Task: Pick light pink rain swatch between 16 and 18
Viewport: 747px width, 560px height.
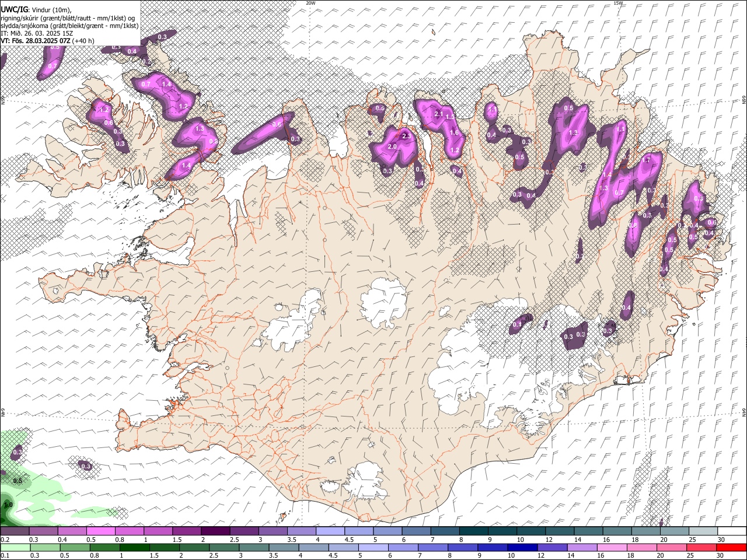Action: click(x=612, y=547)
